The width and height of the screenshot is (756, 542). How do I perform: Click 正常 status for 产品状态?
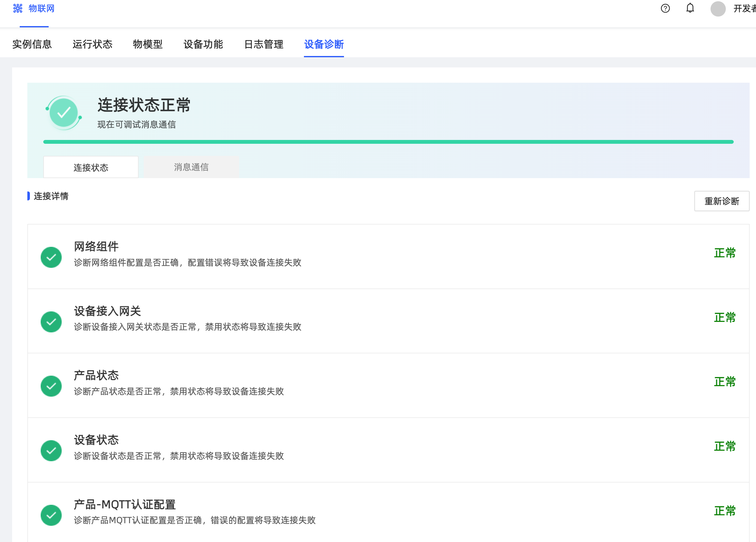725,382
